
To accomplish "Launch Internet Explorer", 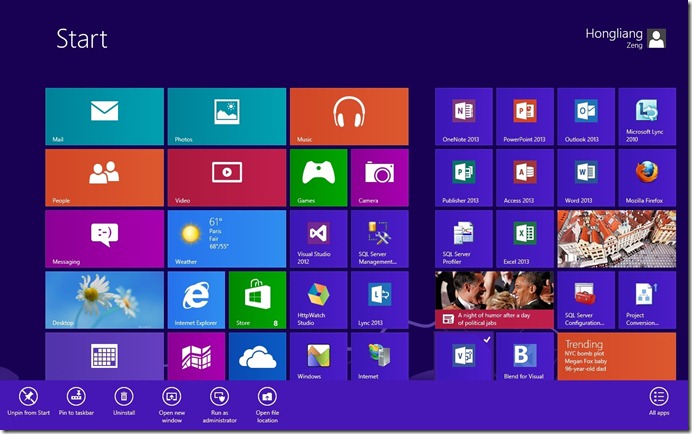I will click(x=196, y=300).
